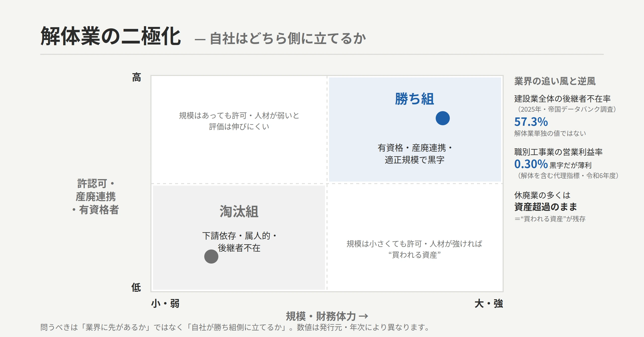644x337 pixels.
Task: Click text 規模は小さくても許可・人材が強ければ
Action: pyautogui.click(x=415, y=244)
